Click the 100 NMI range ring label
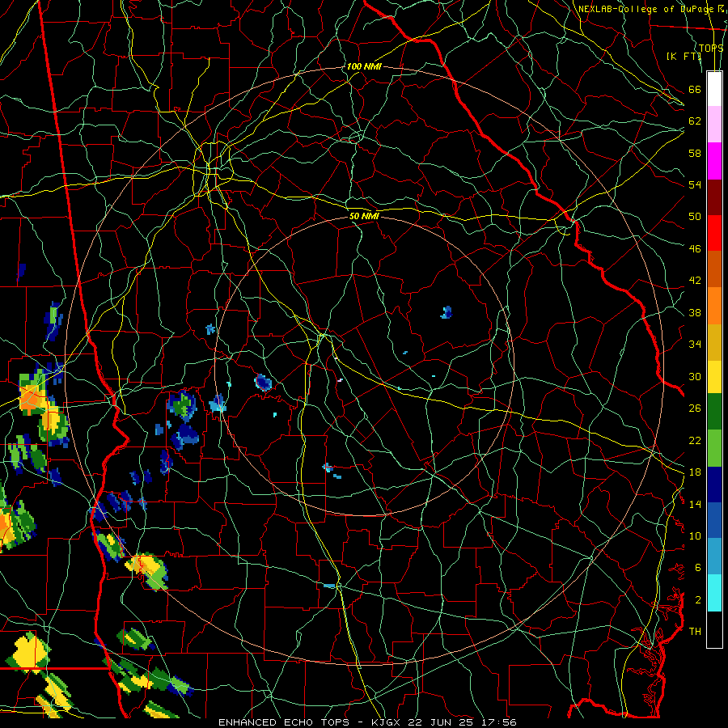Viewport: 728px width, 728px height. (x=364, y=67)
